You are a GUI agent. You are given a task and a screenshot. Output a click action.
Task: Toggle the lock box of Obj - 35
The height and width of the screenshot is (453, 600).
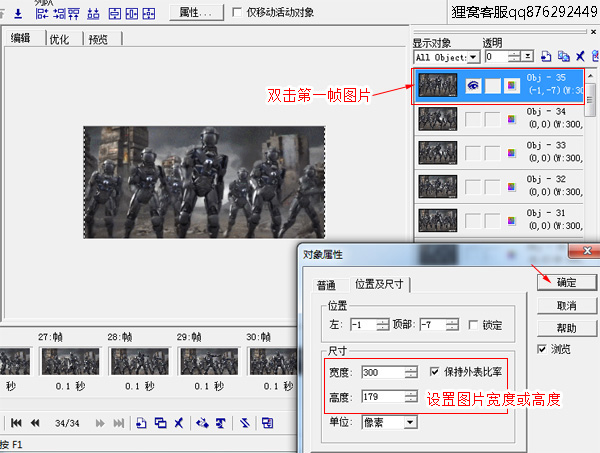click(x=492, y=85)
